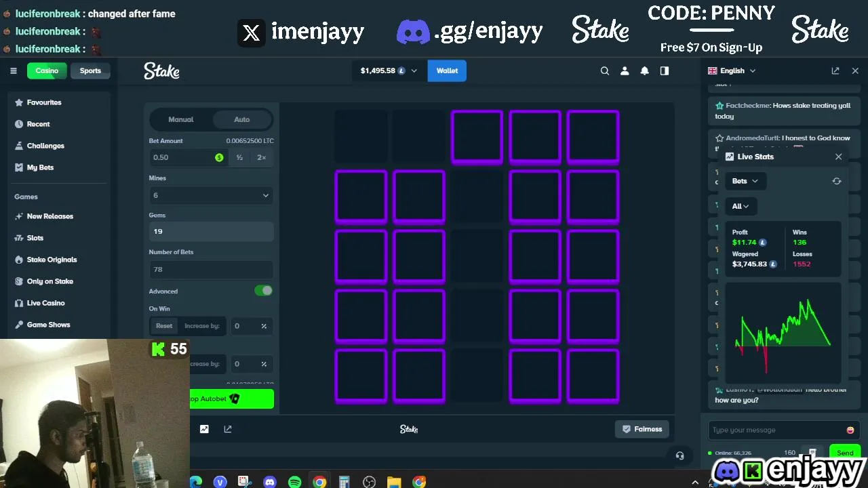Screen dimensions: 868x488
Task: Click the Gems field showing 19
Action: pos(212,231)
